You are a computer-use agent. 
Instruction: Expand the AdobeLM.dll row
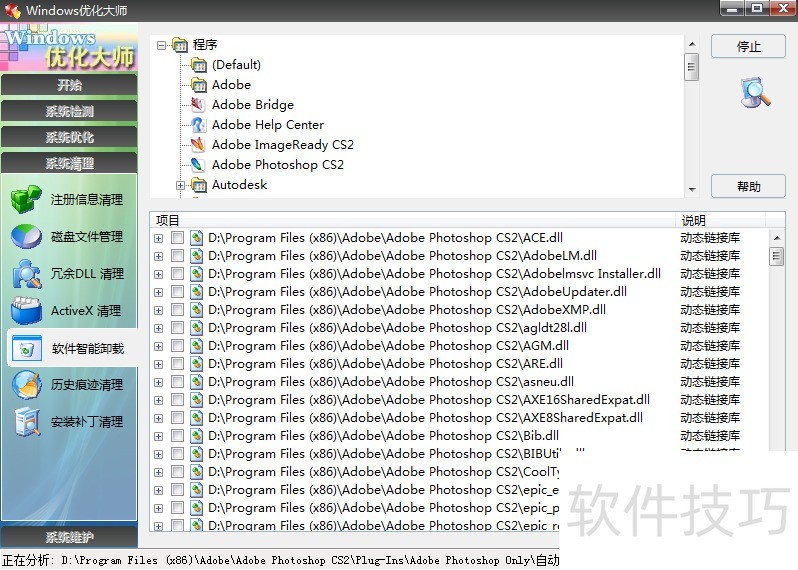tap(158, 256)
